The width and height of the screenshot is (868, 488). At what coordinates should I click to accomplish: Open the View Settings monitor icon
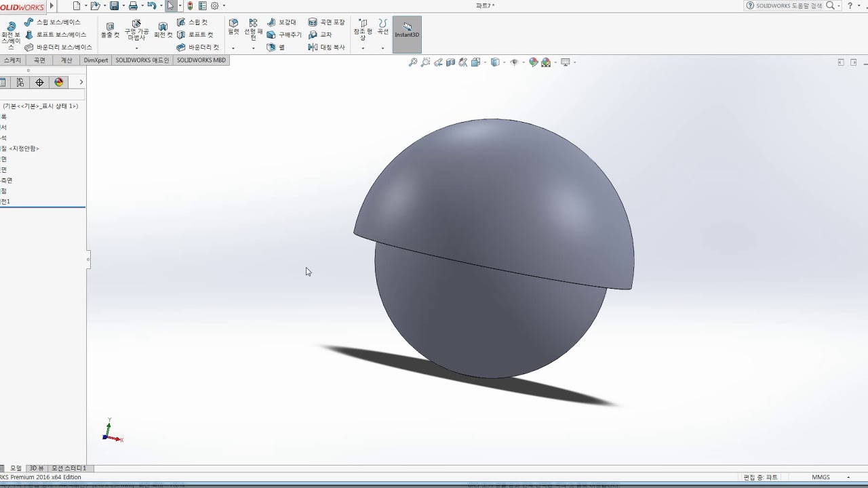[x=565, y=62]
